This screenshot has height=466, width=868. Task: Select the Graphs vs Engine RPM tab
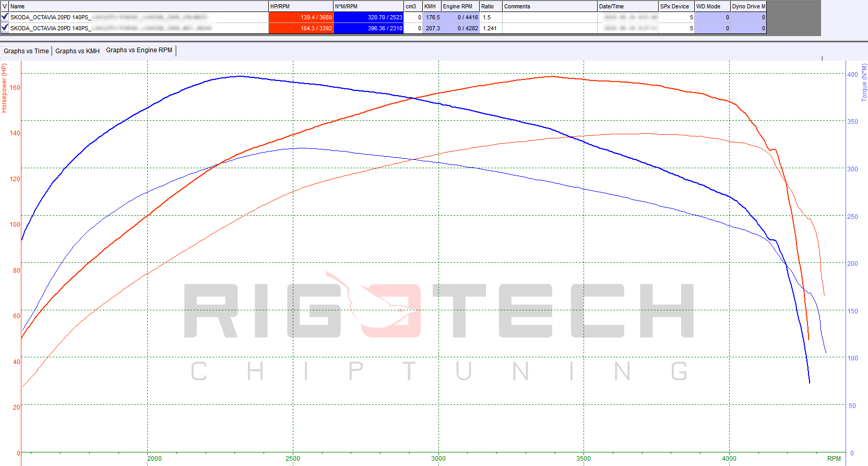coord(139,50)
